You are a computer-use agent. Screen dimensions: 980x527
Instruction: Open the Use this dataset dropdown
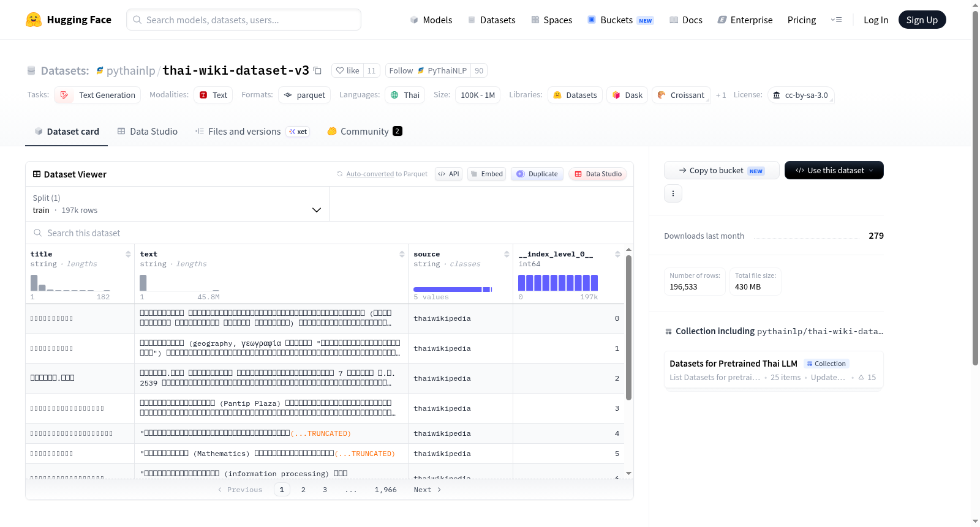[834, 170]
